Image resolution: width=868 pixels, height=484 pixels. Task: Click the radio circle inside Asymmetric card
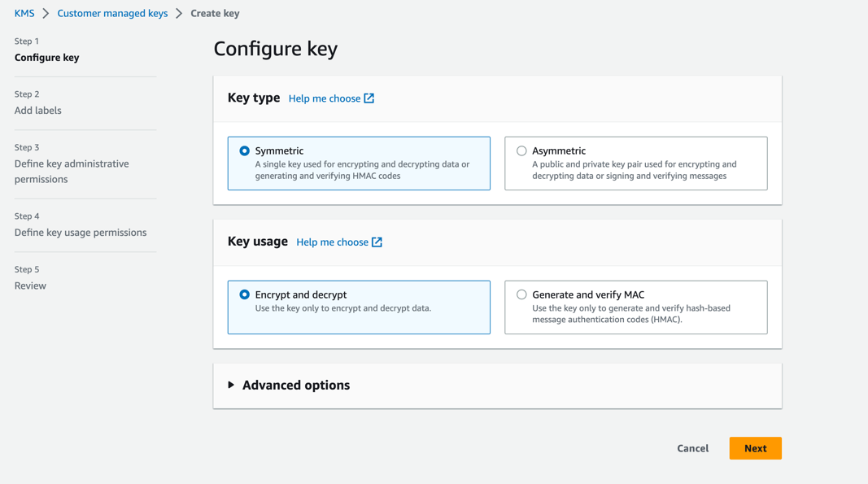pos(522,150)
